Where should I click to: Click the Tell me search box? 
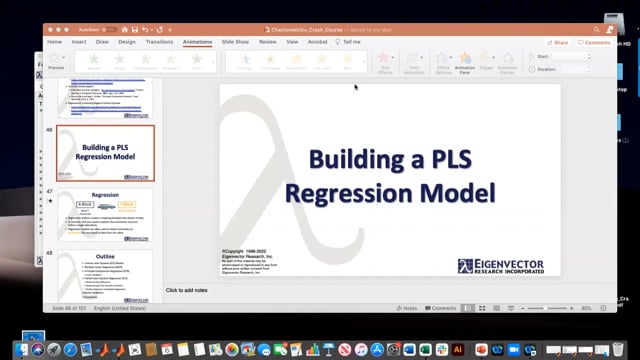pos(348,42)
